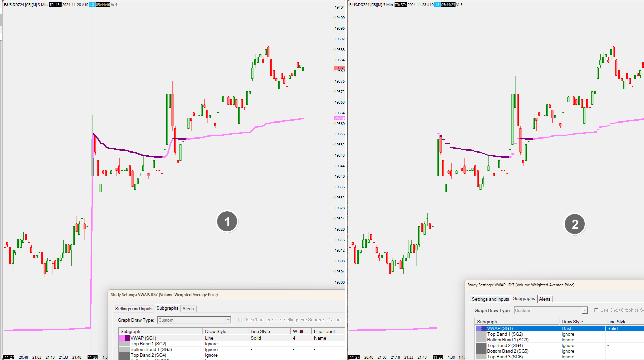Screen dimensions: 644x360
Task: Click the Line Style column header in right dialog
Action: 617,322
